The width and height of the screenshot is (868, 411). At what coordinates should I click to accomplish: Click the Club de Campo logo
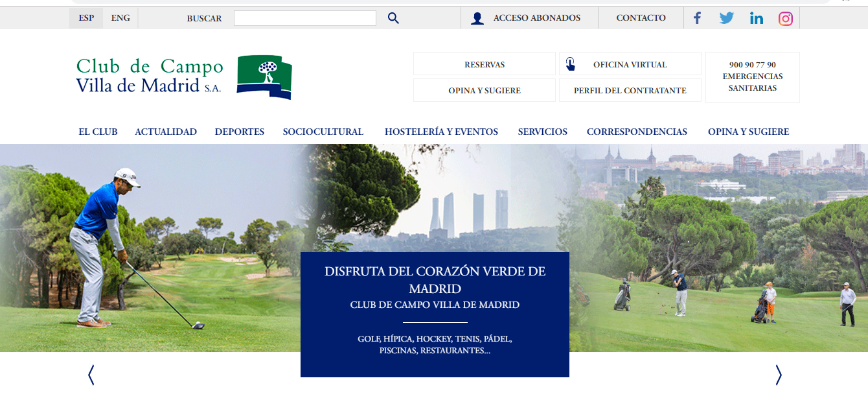pos(184,76)
